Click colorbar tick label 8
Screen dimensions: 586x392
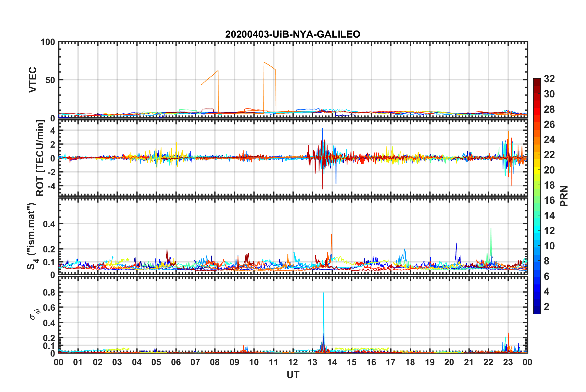547,261
